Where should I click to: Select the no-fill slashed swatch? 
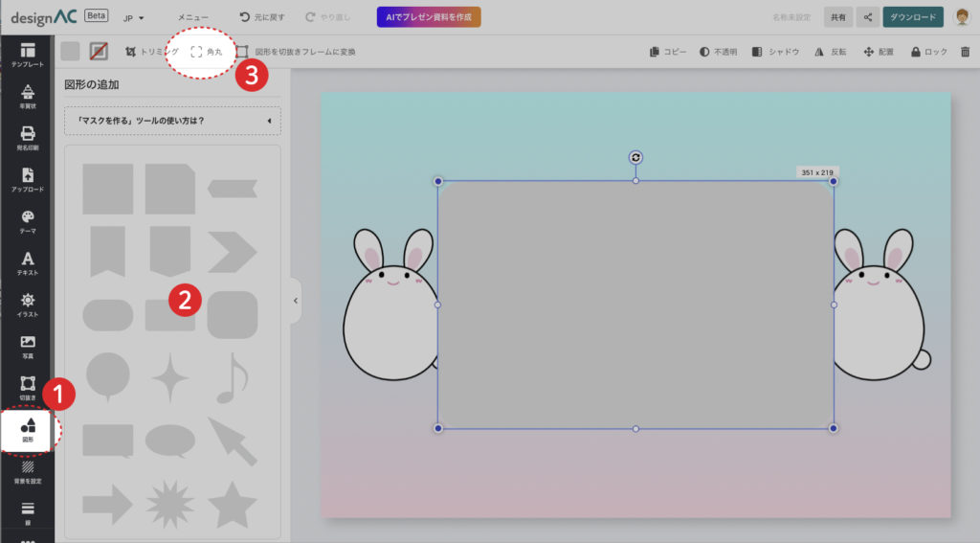[x=99, y=52]
